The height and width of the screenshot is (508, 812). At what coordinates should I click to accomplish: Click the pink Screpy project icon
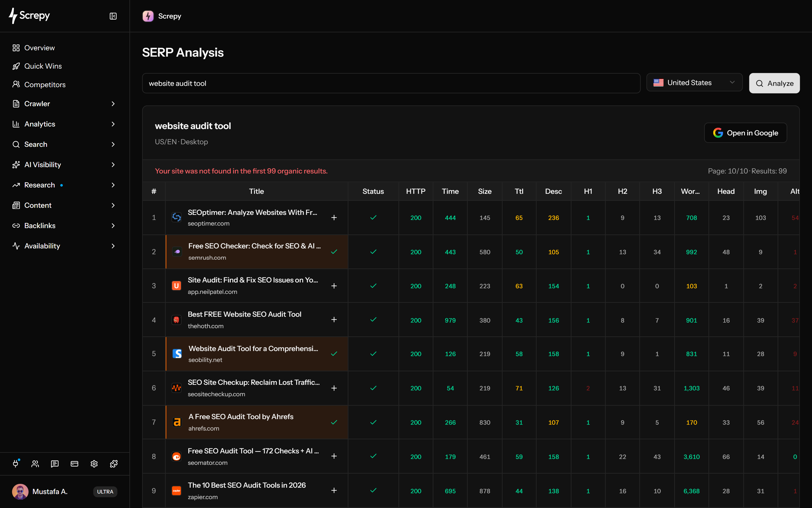148,16
